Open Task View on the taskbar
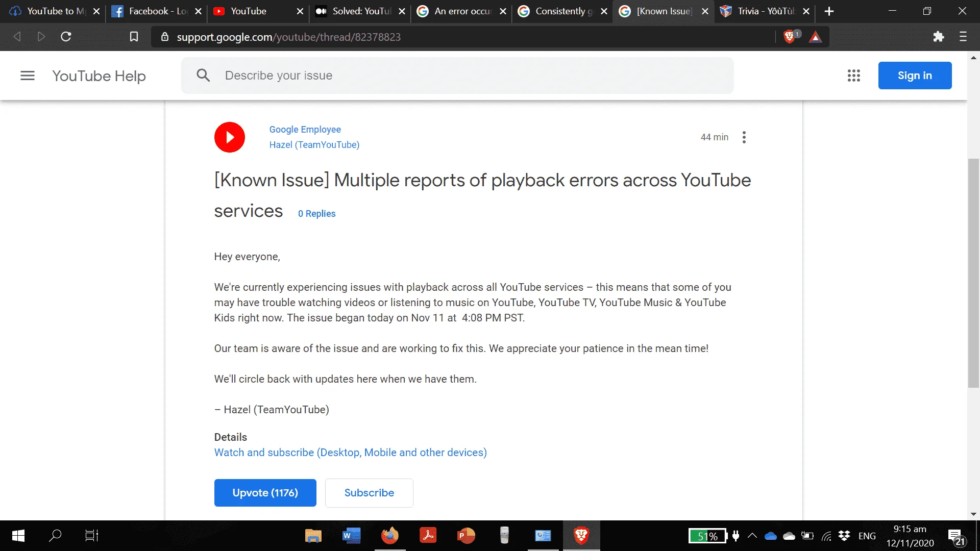This screenshot has width=980, height=551. tap(92, 536)
